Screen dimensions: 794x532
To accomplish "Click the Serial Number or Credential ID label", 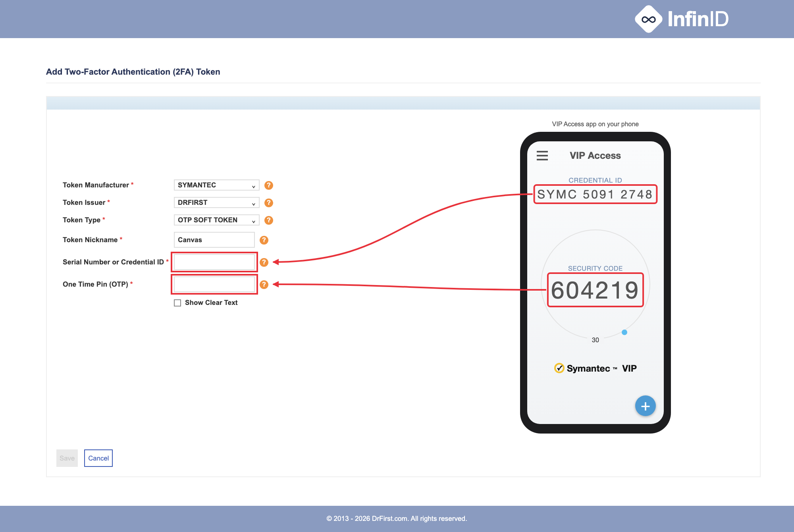I will pyautogui.click(x=113, y=262).
